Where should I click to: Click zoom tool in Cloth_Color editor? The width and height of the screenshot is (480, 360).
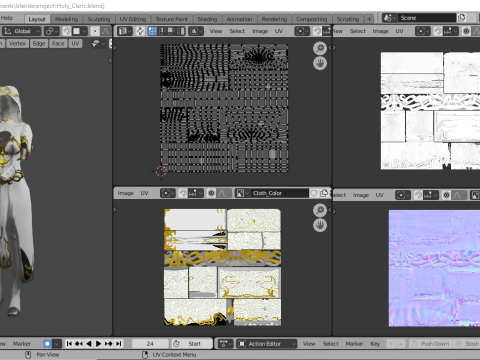(x=320, y=210)
